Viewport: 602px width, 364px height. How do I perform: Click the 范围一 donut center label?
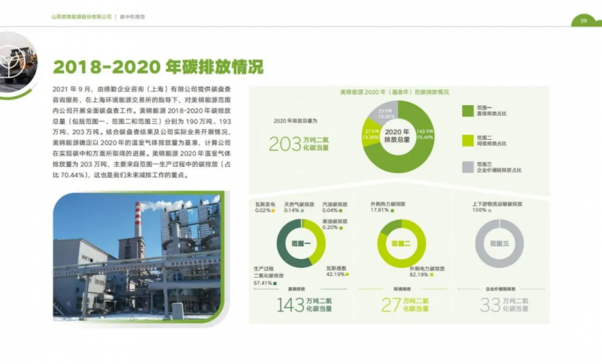(301, 244)
